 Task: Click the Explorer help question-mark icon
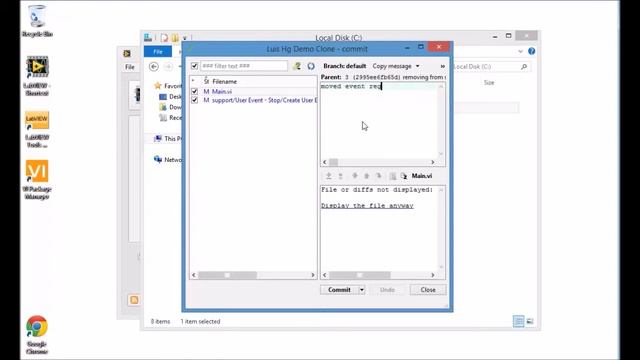531,51
